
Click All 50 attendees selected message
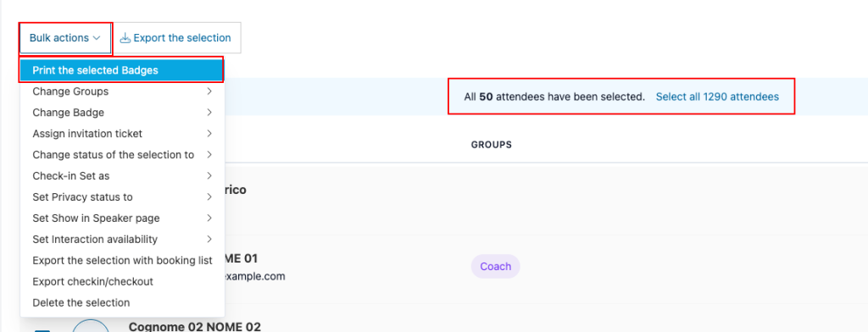pos(554,97)
